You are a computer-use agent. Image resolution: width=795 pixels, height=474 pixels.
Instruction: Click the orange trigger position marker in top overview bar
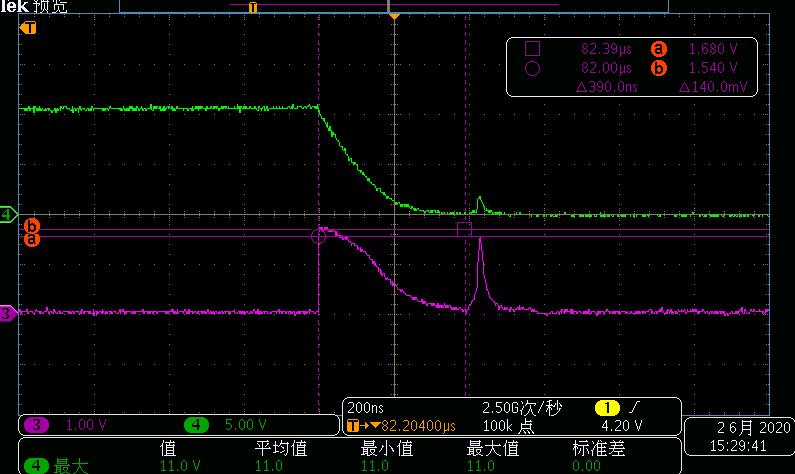pos(252,7)
